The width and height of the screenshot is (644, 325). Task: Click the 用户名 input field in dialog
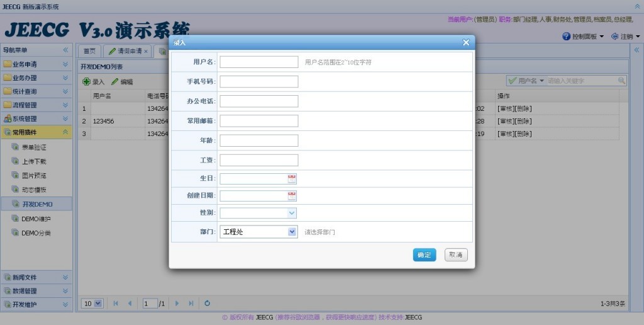click(258, 62)
